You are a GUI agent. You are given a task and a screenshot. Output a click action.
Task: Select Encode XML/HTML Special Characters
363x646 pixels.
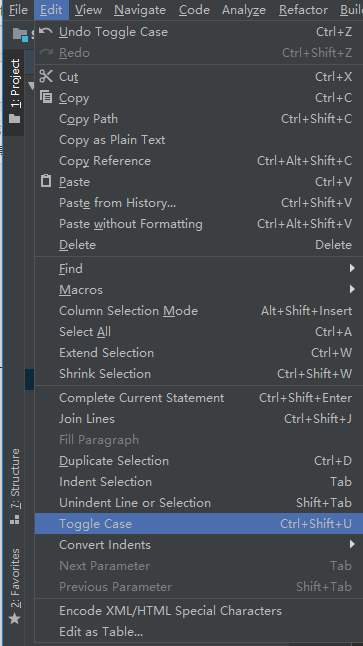(x=199, y=611)
